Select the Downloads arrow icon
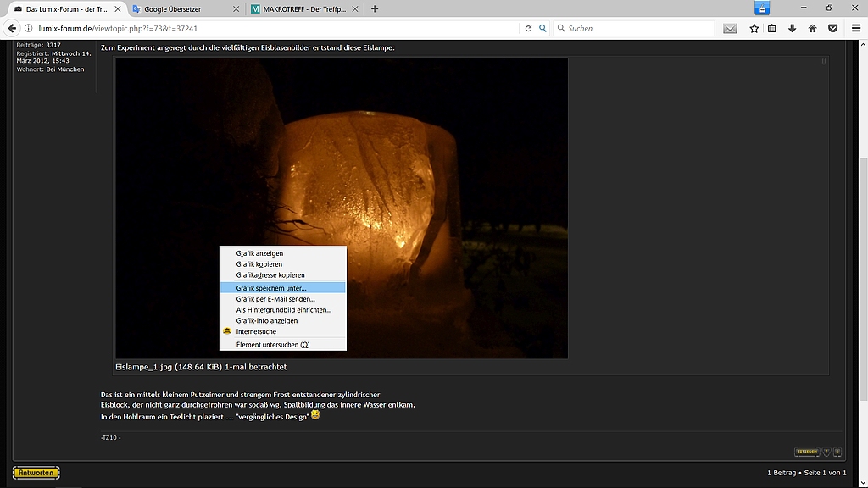868x488 pixels. (x=792, y=27)
